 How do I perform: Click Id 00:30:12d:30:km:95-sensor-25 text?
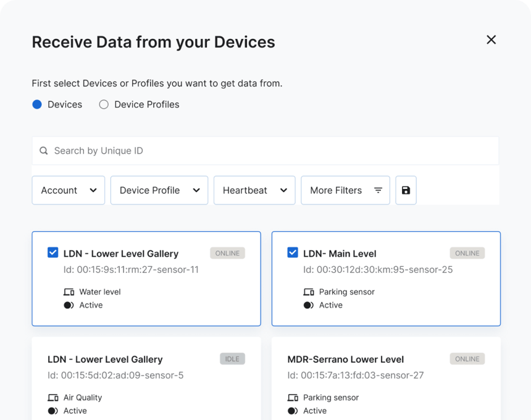(378, 270)
